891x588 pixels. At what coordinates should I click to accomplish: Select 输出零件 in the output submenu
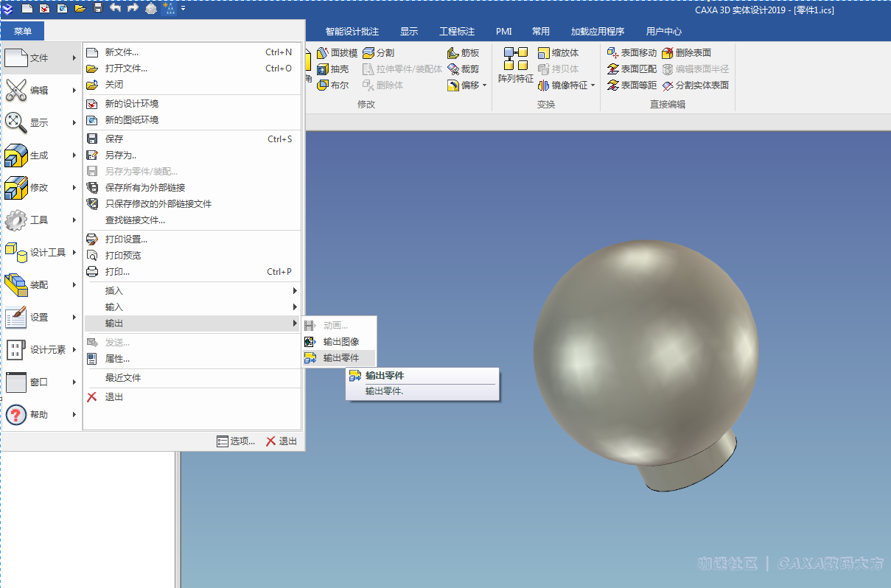point(340,358)
